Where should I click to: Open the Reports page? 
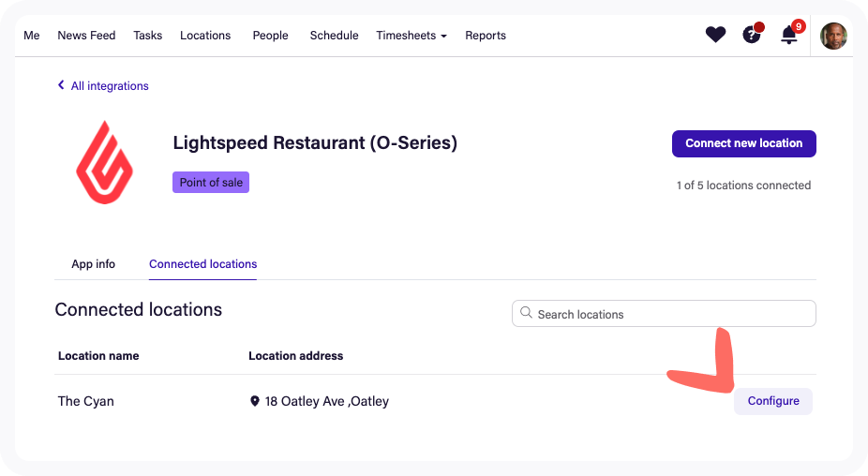[x=486, y=36]
